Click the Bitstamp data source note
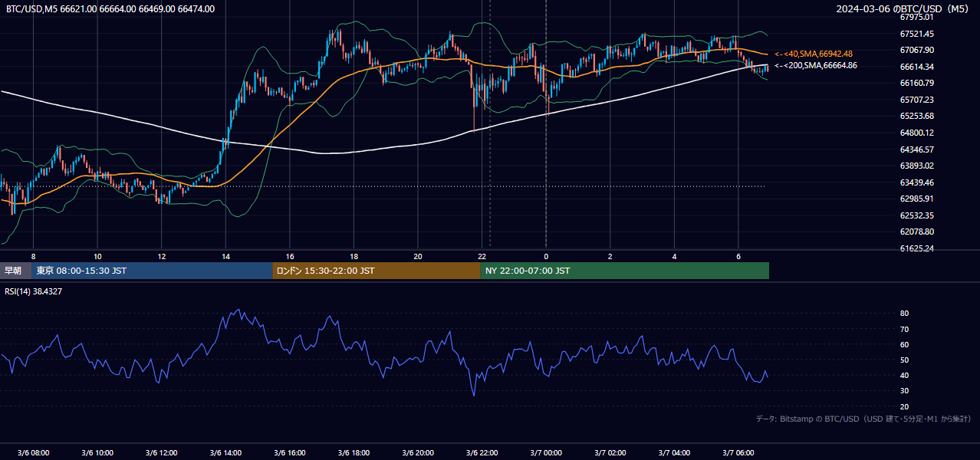This screenshot has width=980, height=460. click(863, 419)
